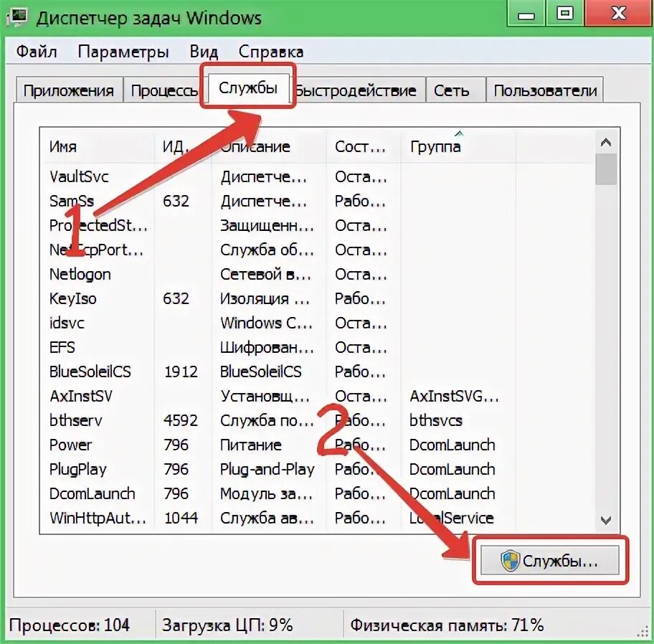Screen dimensions: 654x644
Task: Switch to the Пользователи tab
Action: (x=545, y=90)
